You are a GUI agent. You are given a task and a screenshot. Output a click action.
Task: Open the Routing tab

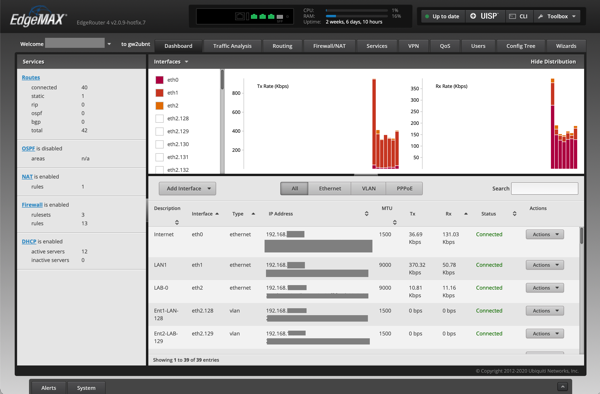pyautogui.click(x=282, y=46)
